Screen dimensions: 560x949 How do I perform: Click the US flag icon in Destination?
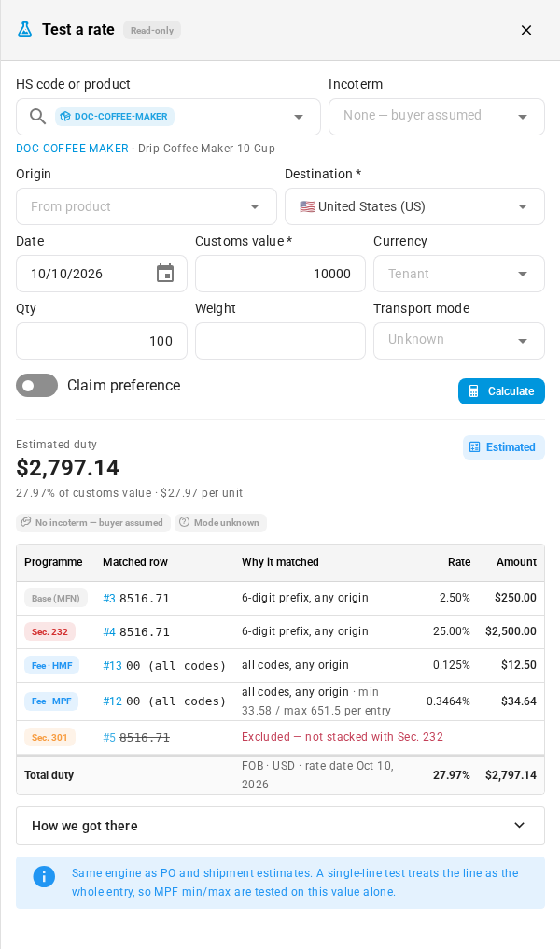click(x=308, y=206)
